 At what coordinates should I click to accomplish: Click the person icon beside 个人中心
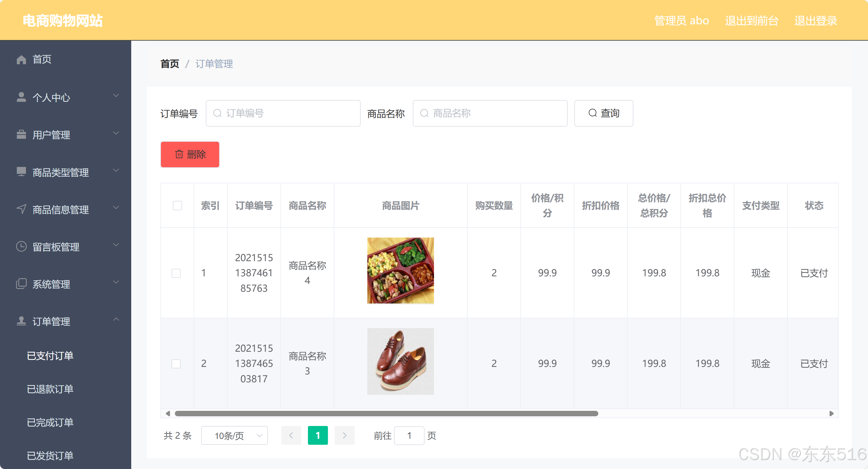pyautogui.click(x=21, y=97)
